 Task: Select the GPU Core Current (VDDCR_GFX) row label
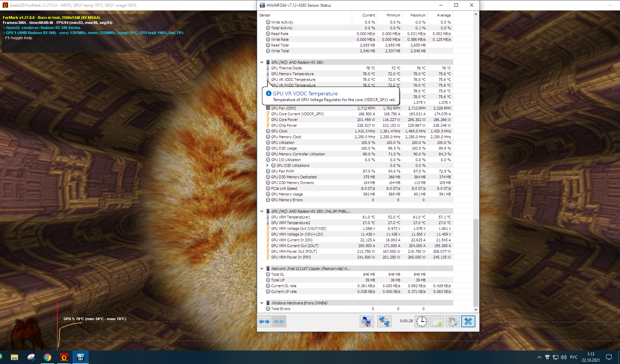pos(297,114)
